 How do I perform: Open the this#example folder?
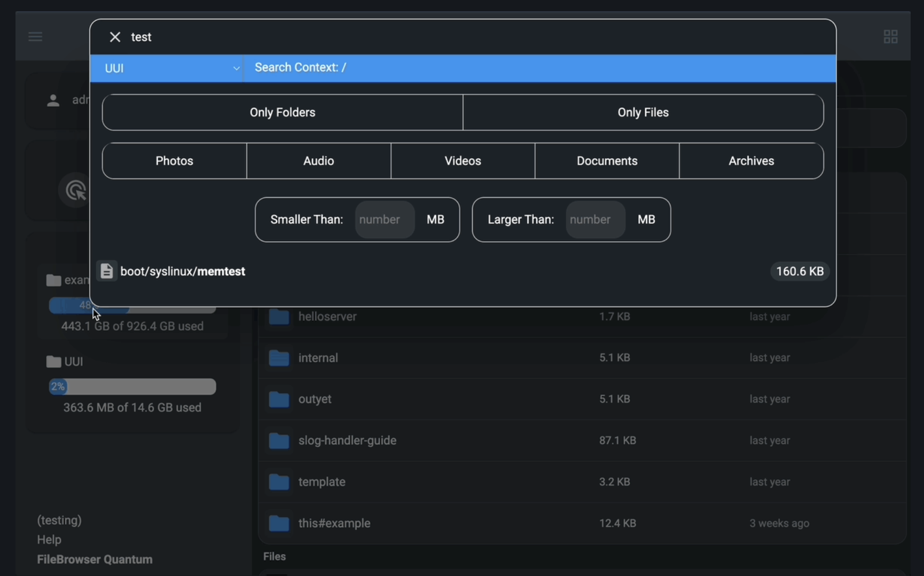(x=582, y=523)
